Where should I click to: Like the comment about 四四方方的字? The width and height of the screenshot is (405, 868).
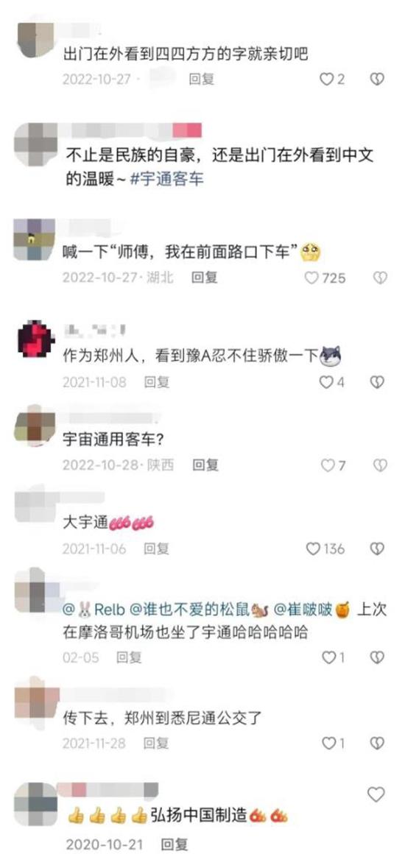(332, 80)
